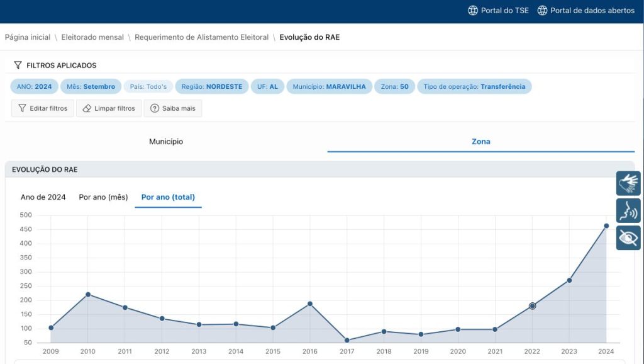This screenshot has height=364, width=644.
Task: Open the Saiba mais help button
Action: coord(172,108)
